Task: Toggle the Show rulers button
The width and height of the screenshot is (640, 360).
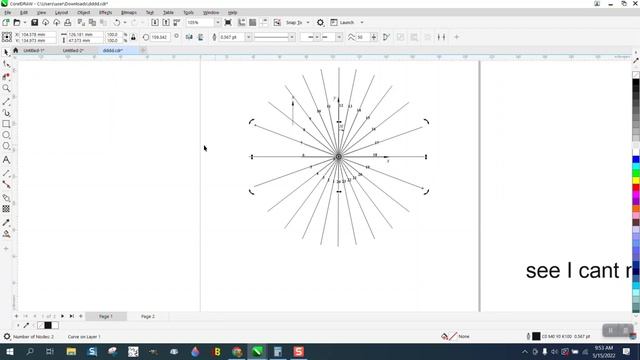Action: (242, 22)
